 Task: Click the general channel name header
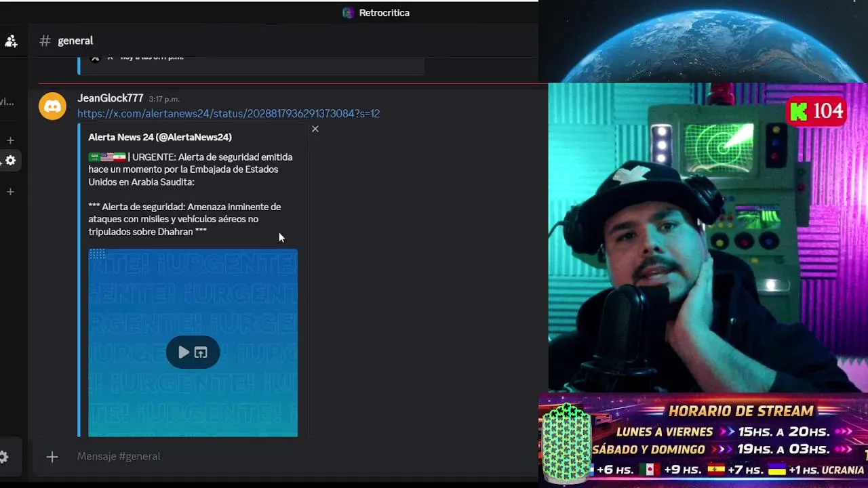[75, 41]
